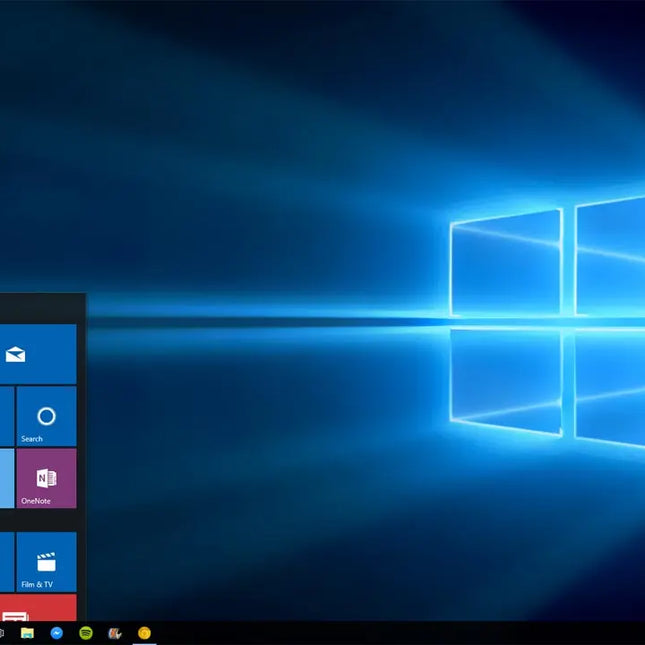Open the Search (Cortana) tile

(46, 416)
